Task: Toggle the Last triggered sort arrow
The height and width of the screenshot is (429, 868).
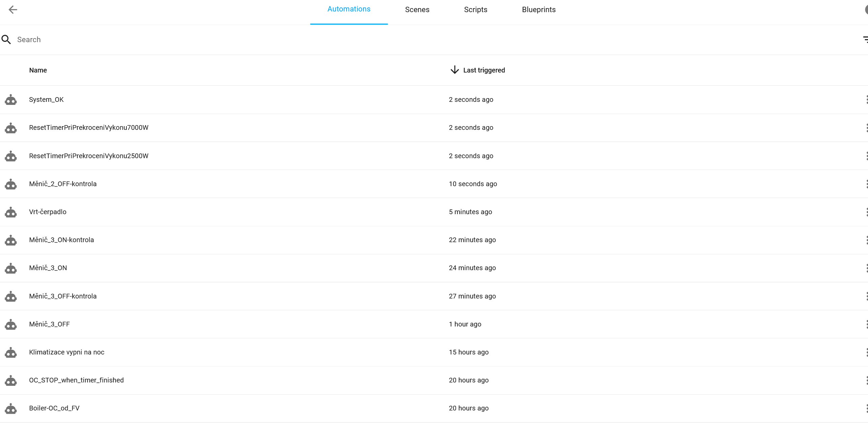Action: click(x=455, y=70)
